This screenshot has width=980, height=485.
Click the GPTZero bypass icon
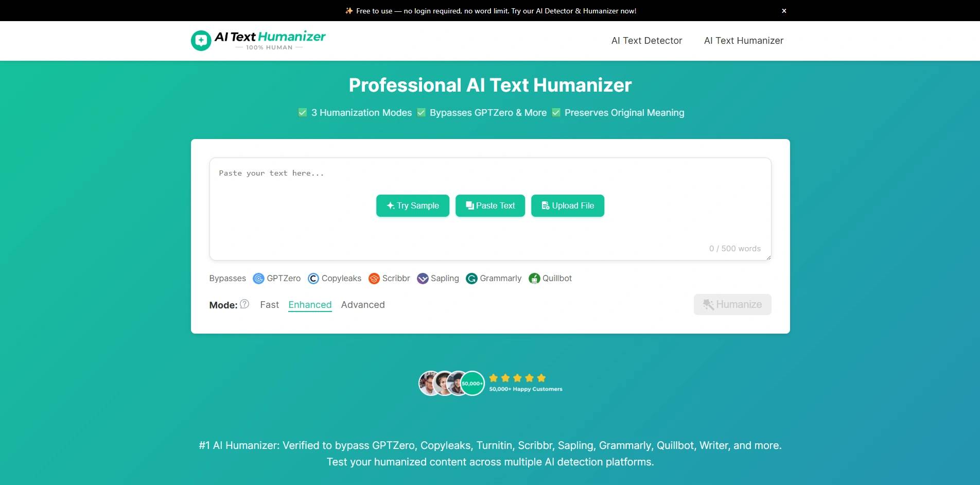(258, 278)
